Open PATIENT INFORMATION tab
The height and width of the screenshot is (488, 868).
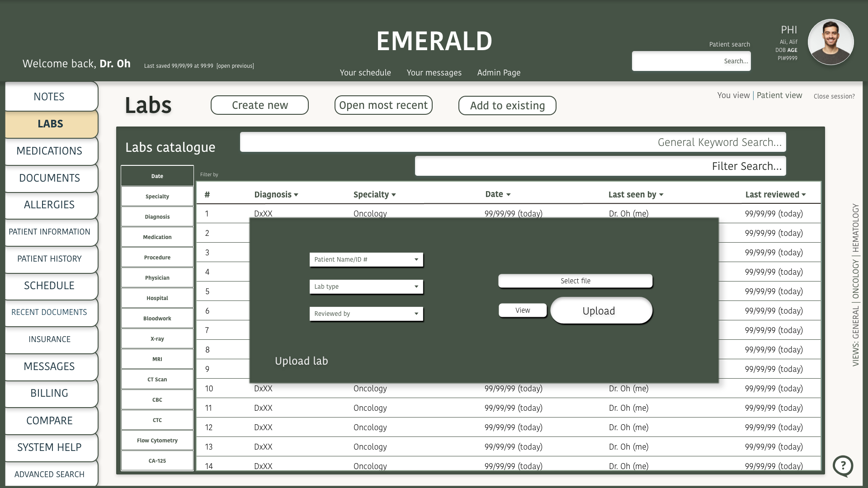pyautogui.click(x=51, y=232)
